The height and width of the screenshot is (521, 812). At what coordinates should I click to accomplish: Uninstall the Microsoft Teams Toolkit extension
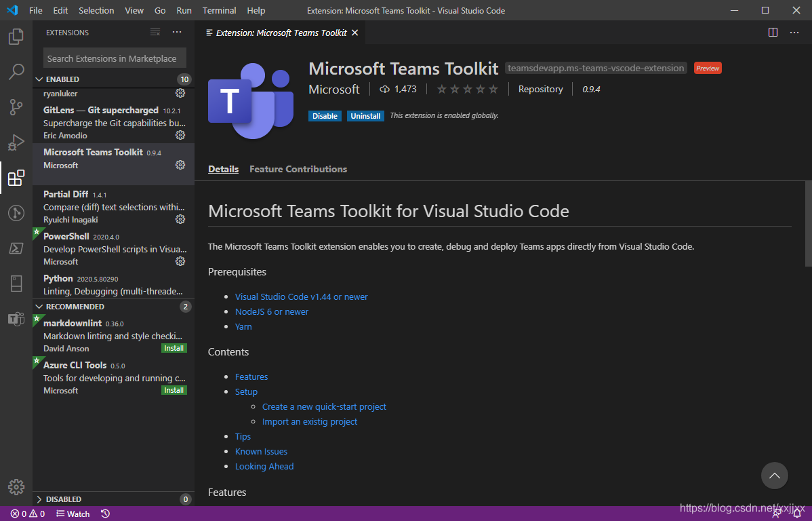pyautogui.click(x=365, y=116)
